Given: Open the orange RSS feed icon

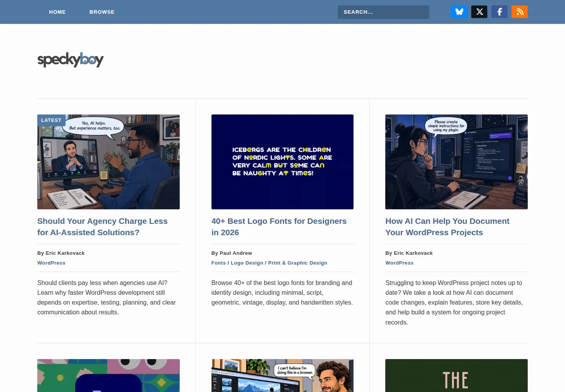Looking at the screenshot, I should pos(519,12).
